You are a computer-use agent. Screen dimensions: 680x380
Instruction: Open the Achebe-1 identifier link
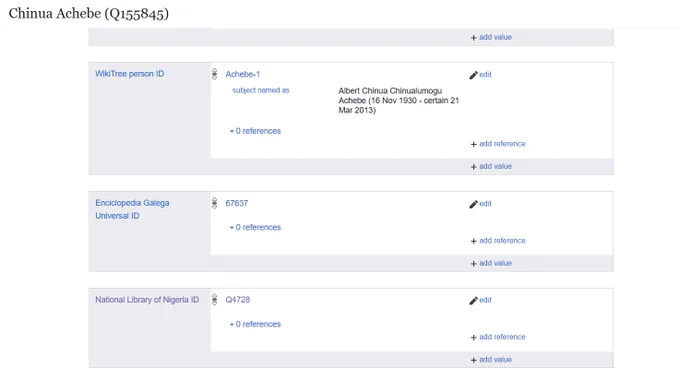(242, 74)
